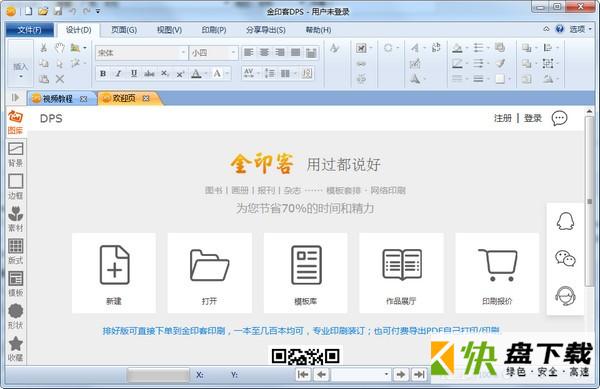
Task: Collapse the ribbon with the up arrow
Action: coord(546,29)
